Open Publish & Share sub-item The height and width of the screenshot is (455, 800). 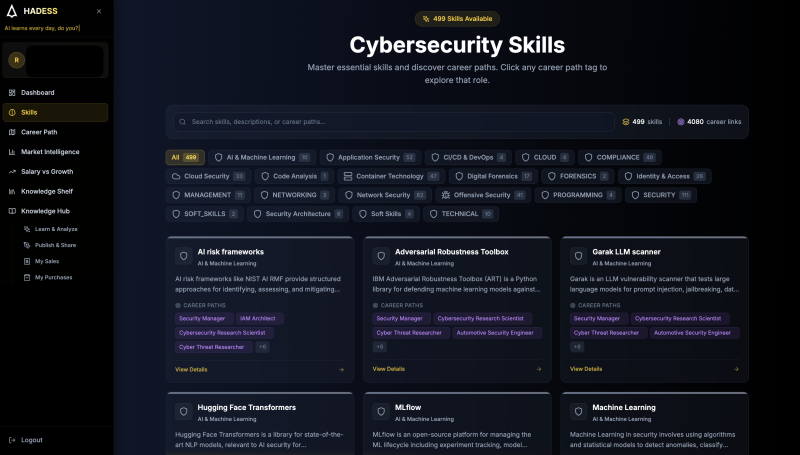coord(55,245)
